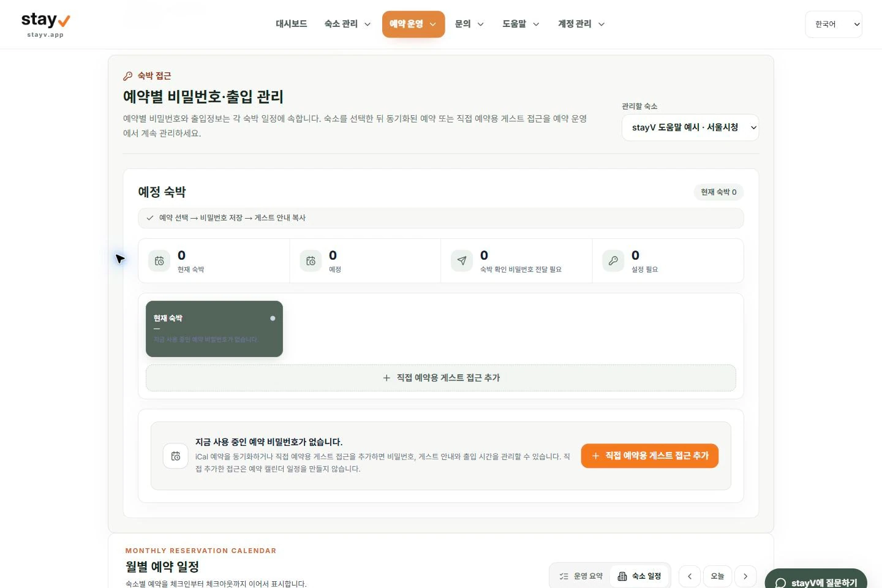Image resolution: width=882 pixels, height=588 pixels.
Task: Click the calendar icon beside 현재 숙박 count
Action: coord(159,261)
